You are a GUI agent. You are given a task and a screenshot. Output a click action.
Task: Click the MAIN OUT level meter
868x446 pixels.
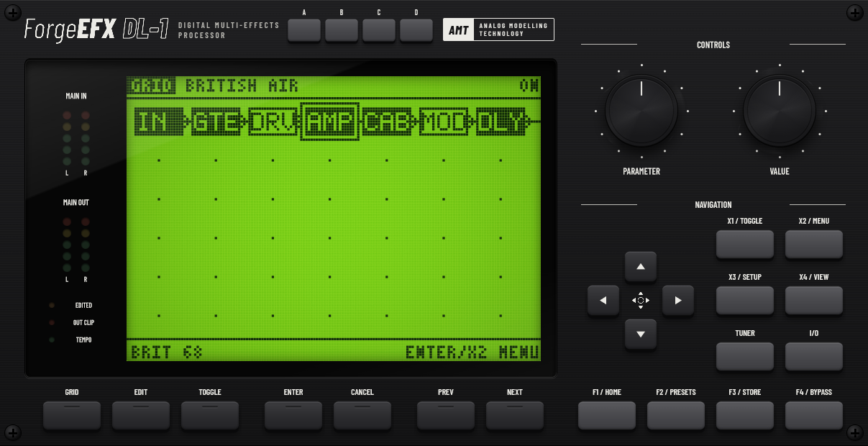click(x=76, y=245)
